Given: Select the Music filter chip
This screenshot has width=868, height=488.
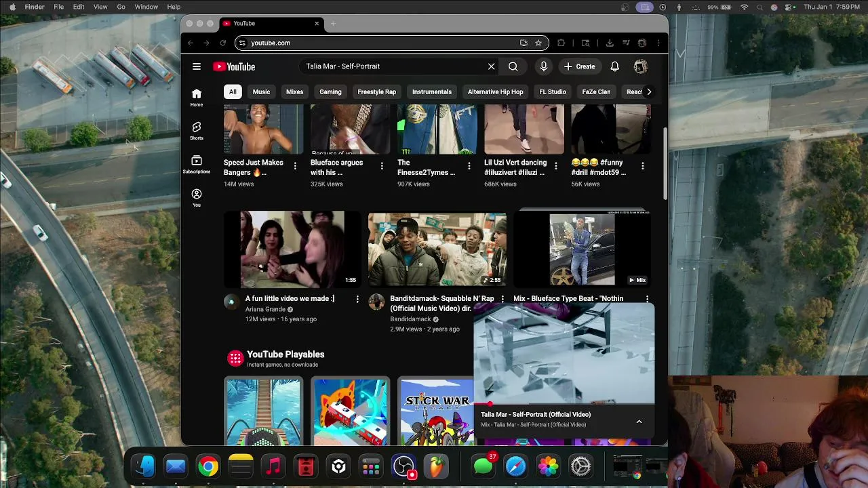Looking at the screenshot, I should coord(261,91).
